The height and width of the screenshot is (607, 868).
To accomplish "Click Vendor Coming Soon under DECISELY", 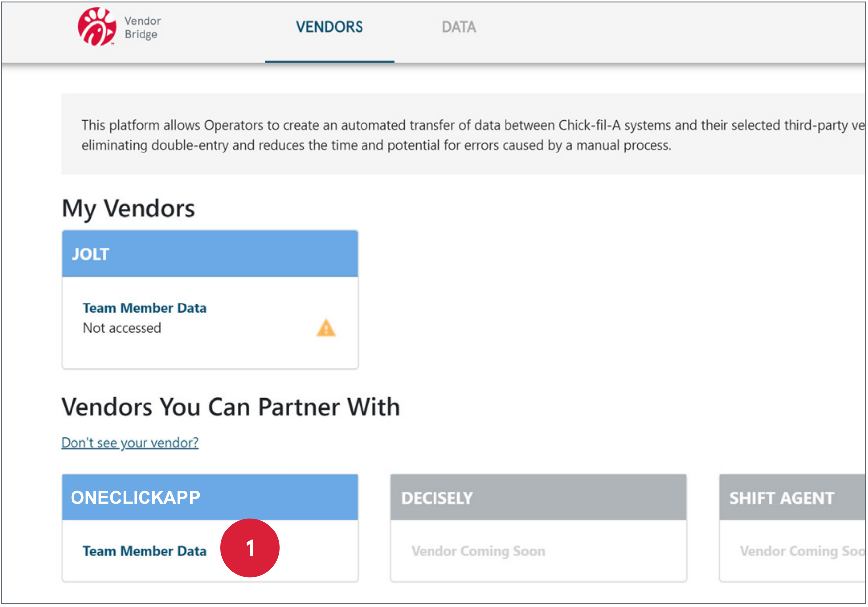I will 478,551.
